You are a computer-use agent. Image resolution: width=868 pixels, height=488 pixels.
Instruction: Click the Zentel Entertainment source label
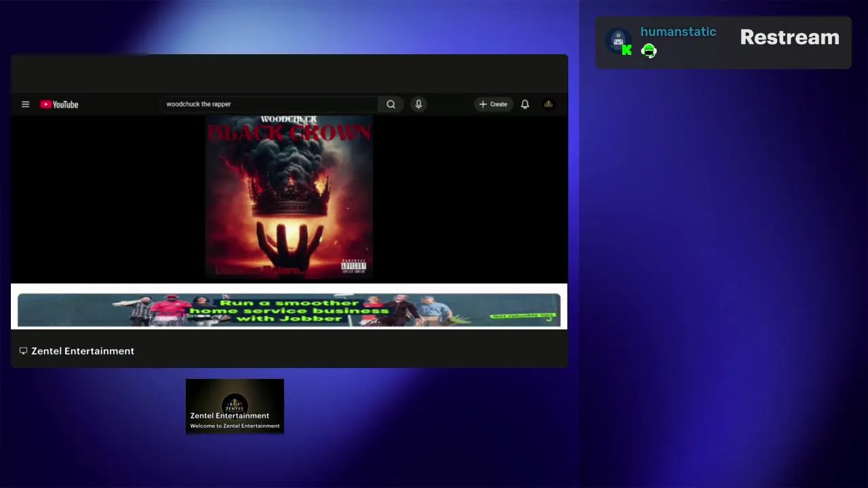tap(83, 351)
